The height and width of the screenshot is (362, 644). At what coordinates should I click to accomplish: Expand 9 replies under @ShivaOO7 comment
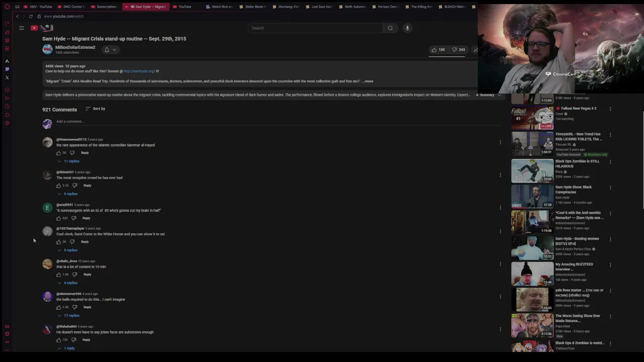point(68,194)
